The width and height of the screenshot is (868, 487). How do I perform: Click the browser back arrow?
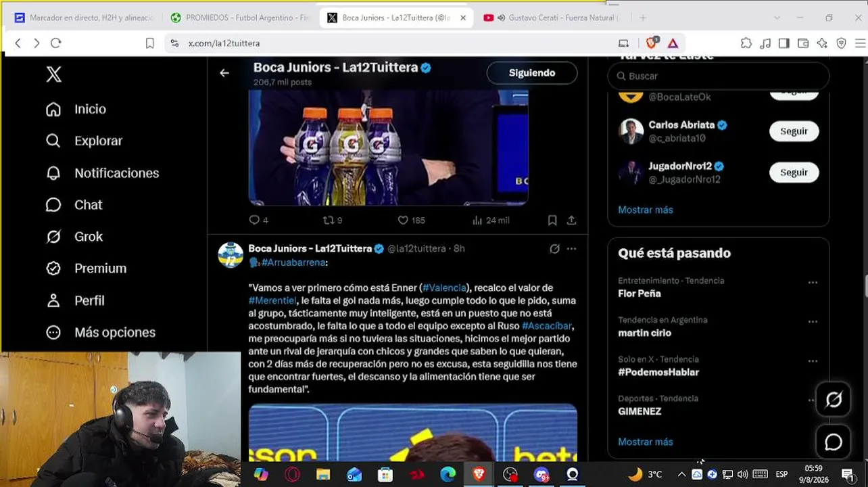click(x=18, y=43)
